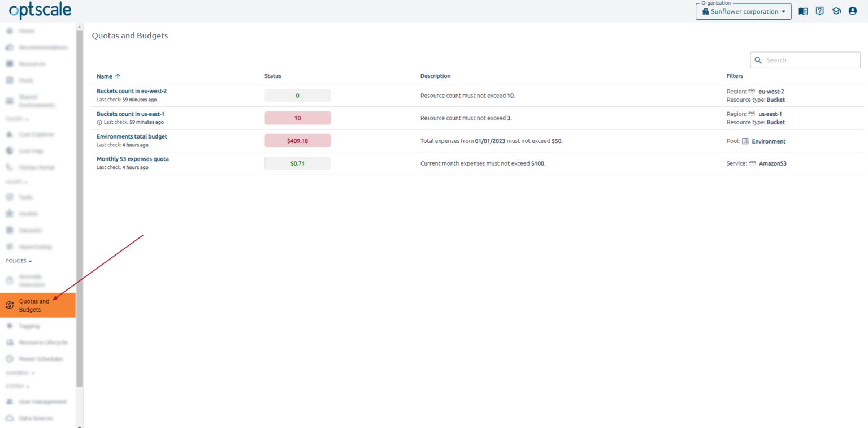Image resolution: width=868 pixels, height=428 pixels.
Task: Open the Anomaly Detection policy icon
Action: [x=10, y=280]
